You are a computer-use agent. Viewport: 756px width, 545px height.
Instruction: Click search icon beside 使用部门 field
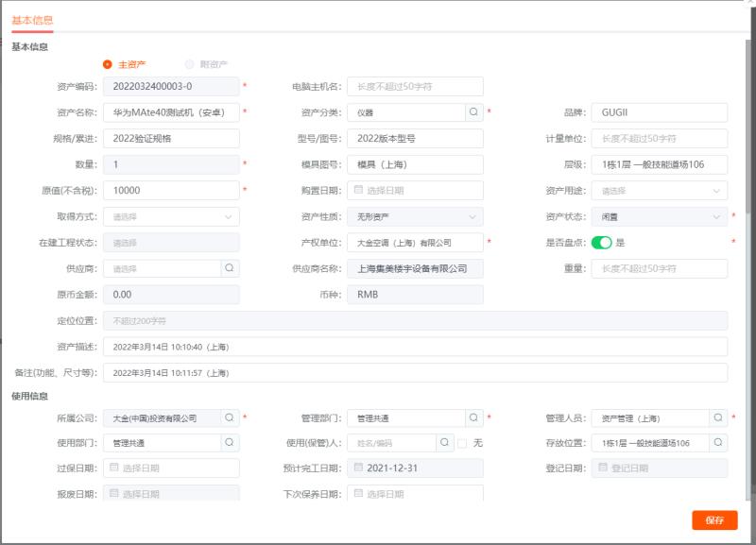[x=230, y=442]
